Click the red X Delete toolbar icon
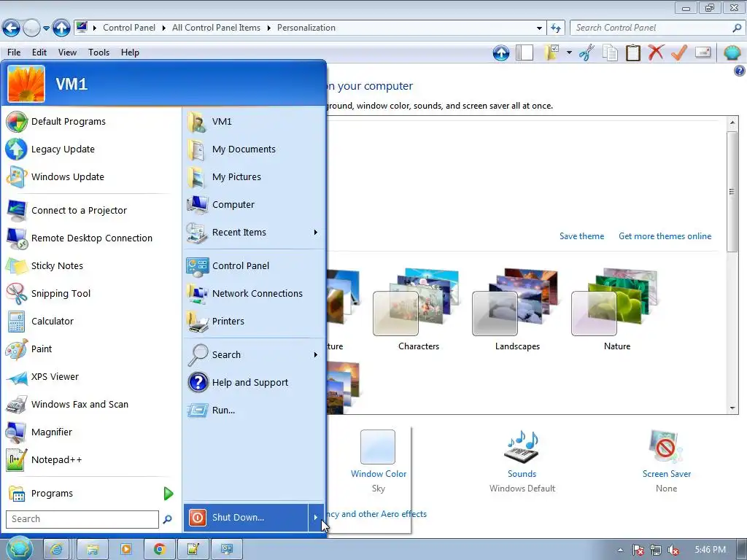 tap(656, 52)
